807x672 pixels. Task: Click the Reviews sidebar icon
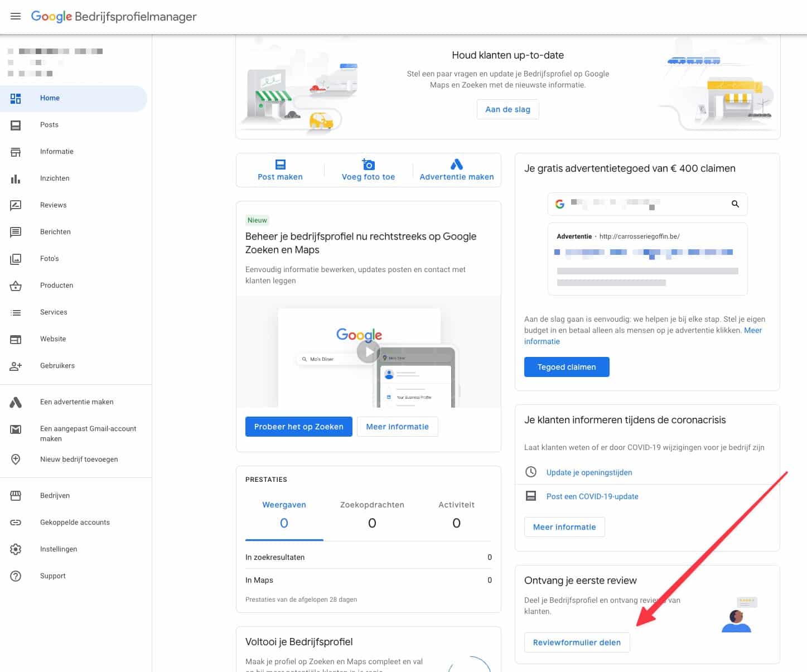[16, 205]
